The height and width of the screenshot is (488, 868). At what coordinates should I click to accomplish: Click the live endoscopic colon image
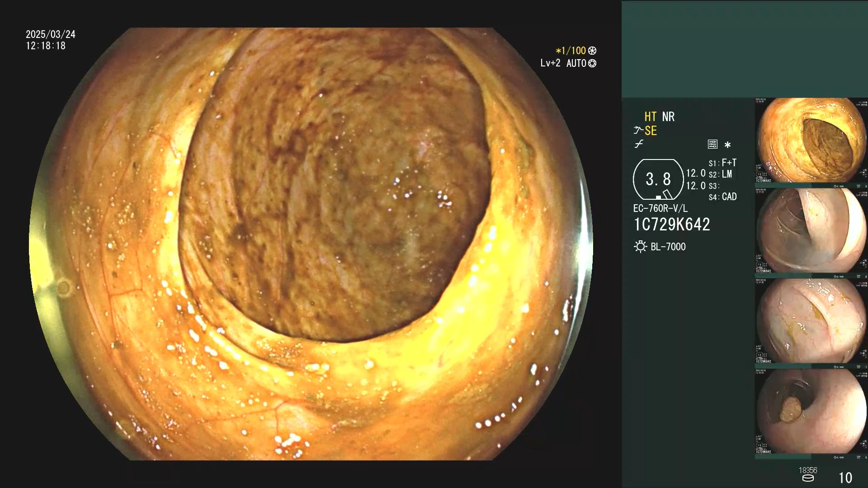311,244
